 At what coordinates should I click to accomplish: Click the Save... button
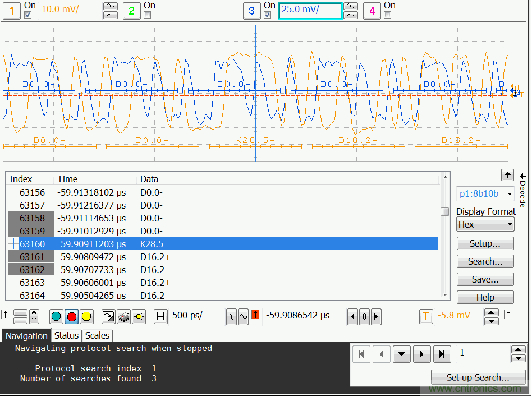pos(485,279)
